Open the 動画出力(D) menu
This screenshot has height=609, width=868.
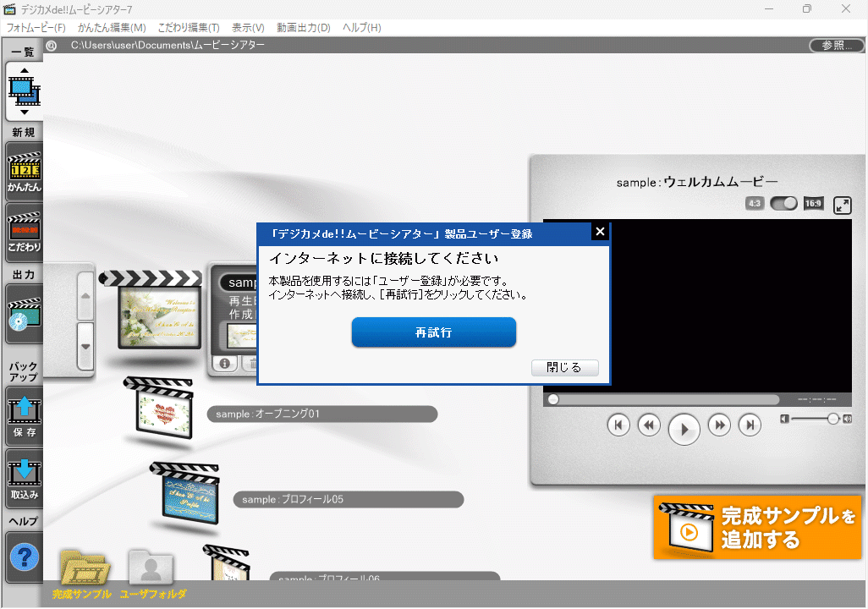[x=304, y=28]
